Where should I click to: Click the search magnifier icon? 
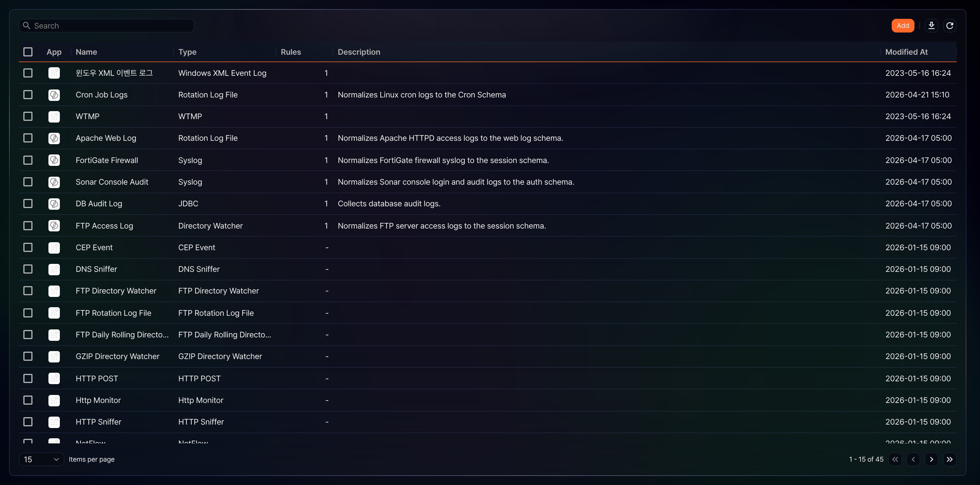26,25
